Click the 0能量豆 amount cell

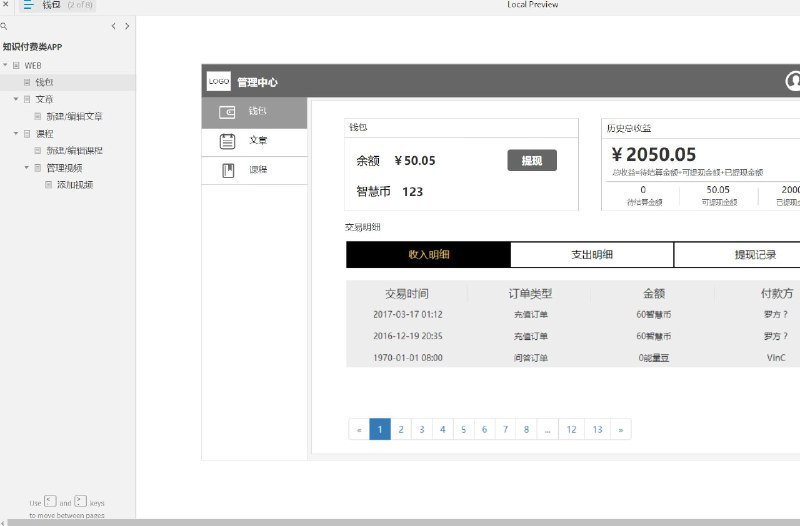[654, 358]
